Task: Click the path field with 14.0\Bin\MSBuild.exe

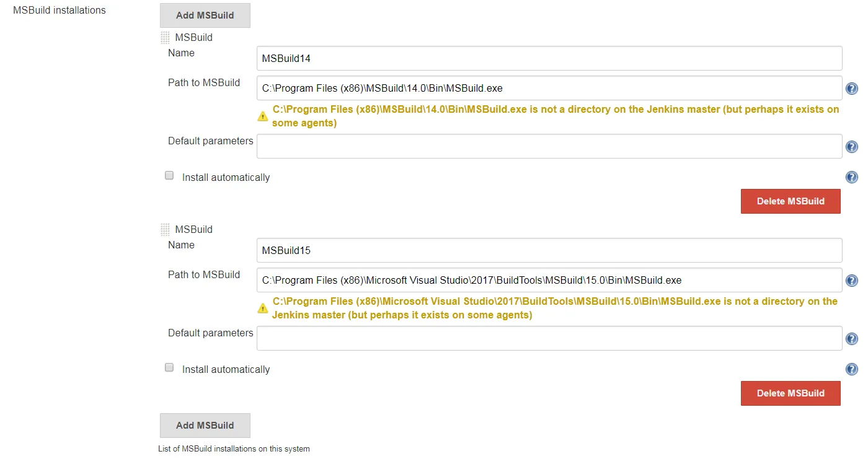Action: click(x=549, y=88)
